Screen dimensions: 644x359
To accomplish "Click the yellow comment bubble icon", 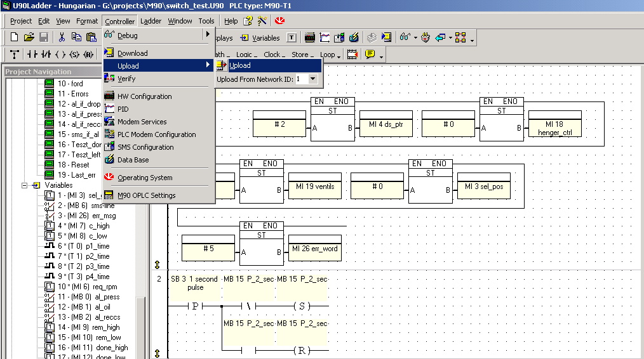I will tap(370, 54).
